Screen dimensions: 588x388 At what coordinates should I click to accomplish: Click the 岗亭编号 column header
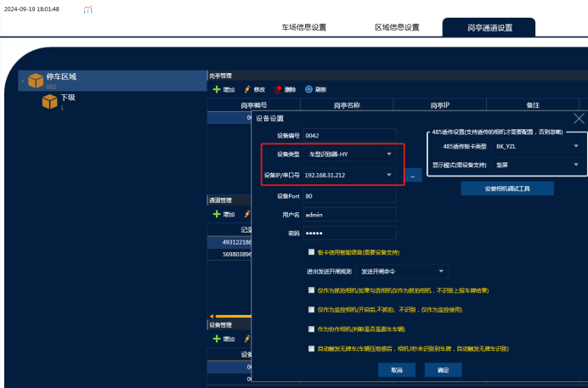click(254, 105)
